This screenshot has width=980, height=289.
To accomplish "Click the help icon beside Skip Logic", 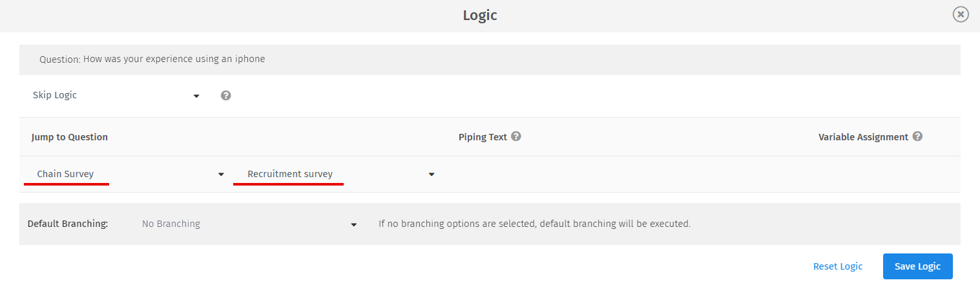I will point(226,96).
